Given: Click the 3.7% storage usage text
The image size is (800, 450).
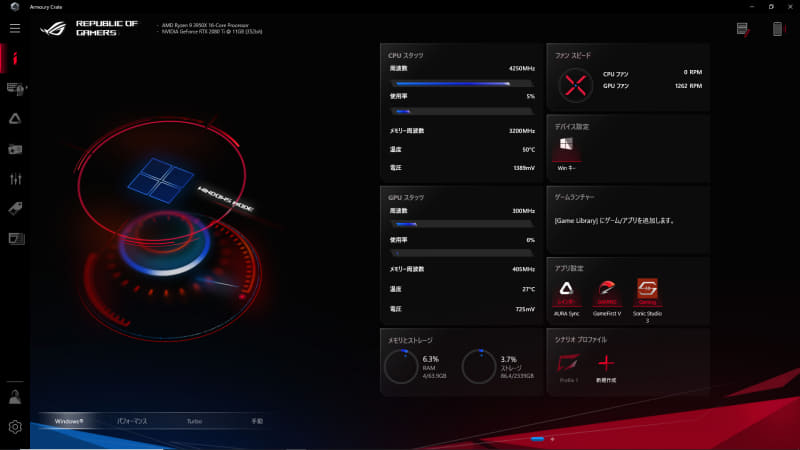Looking at the screenshot, I should [x=508, y=359].
